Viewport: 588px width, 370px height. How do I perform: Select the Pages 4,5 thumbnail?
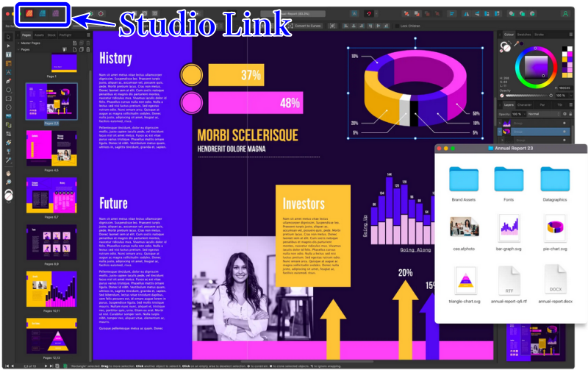pyautogui.click(x=51, y=149)
